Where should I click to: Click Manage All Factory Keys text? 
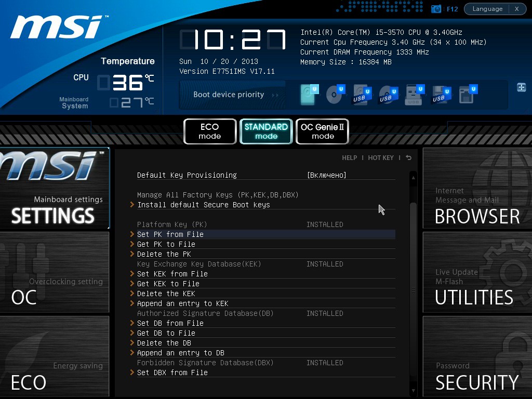click(218, 195)
